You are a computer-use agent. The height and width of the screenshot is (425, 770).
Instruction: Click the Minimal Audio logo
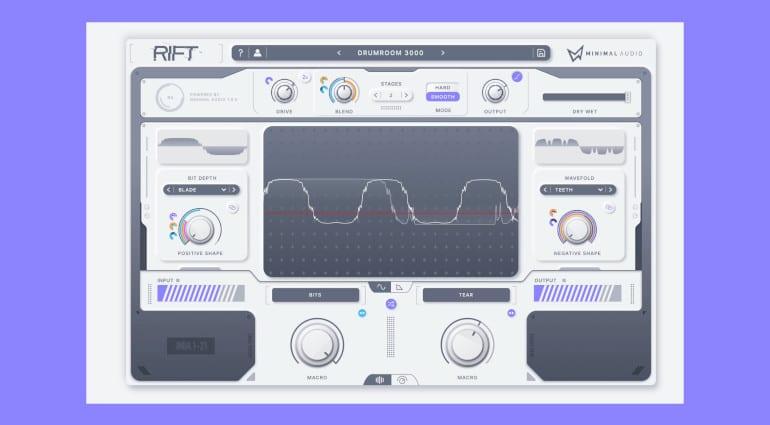[604, 53]
